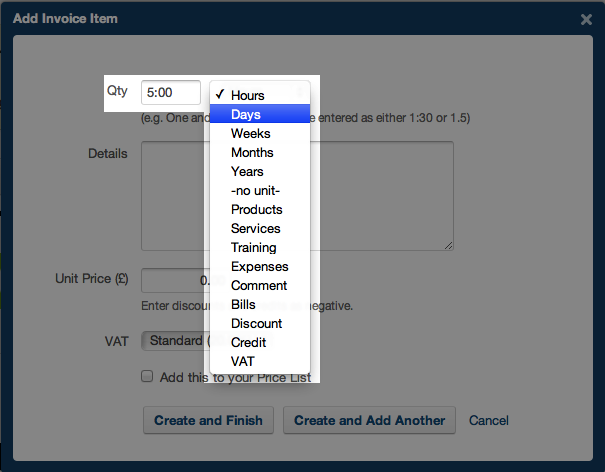This screenshot has height=472, width=605.
Task: Close the Add Invoice Item dialog
Action: [x=586, y=19]
